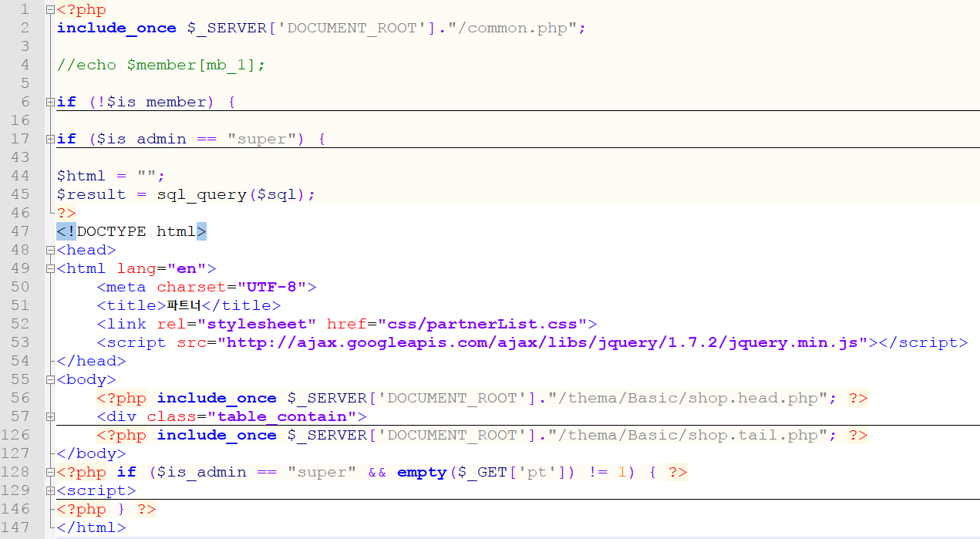Click the include_once keyword on line 2
This screenshot has width=980, height=539.
116,28
